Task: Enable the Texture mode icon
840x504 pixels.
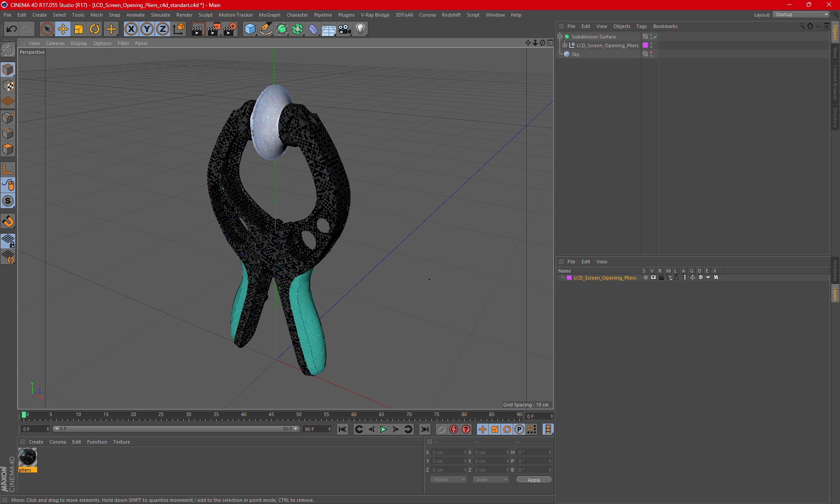Action: 8,86
